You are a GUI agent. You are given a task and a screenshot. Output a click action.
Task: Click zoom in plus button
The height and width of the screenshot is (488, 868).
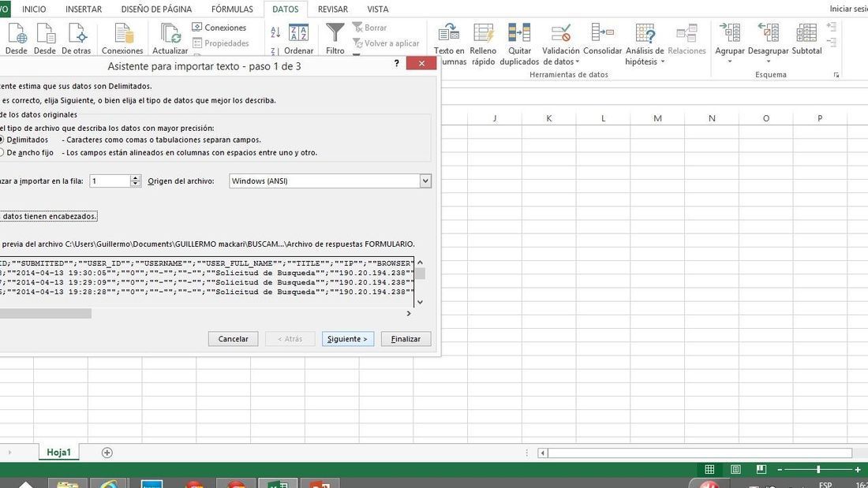pyautogui.click(x=858, y=469)
